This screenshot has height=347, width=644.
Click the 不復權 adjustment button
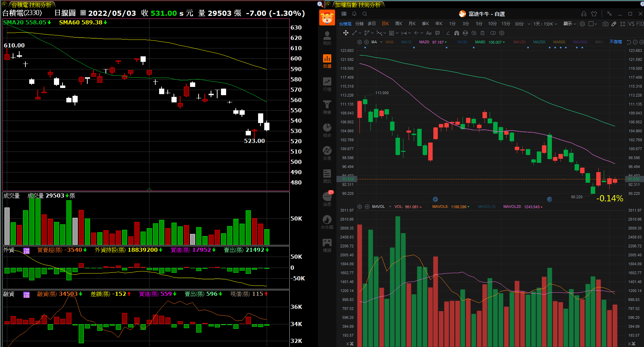[615, 42]
